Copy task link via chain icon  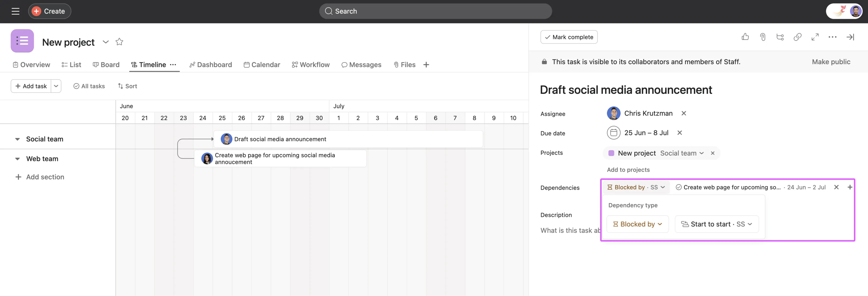coord(797,37)
